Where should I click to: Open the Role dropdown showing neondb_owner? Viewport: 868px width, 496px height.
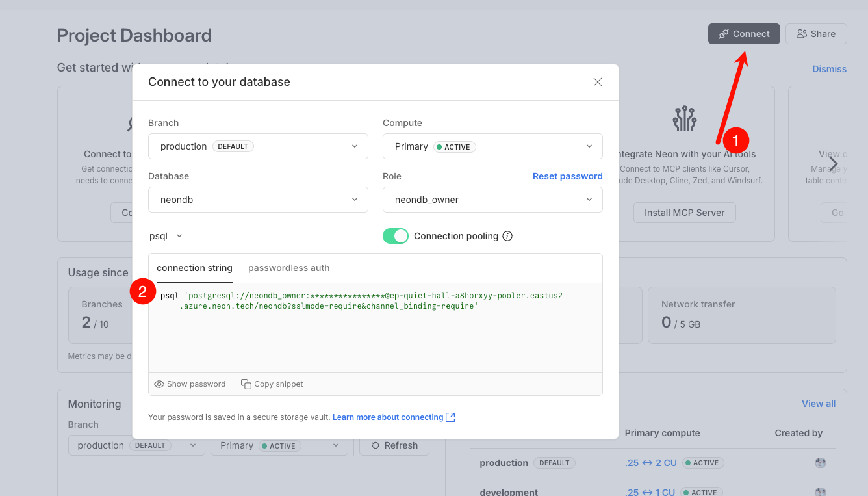click(x=492, y=200)
